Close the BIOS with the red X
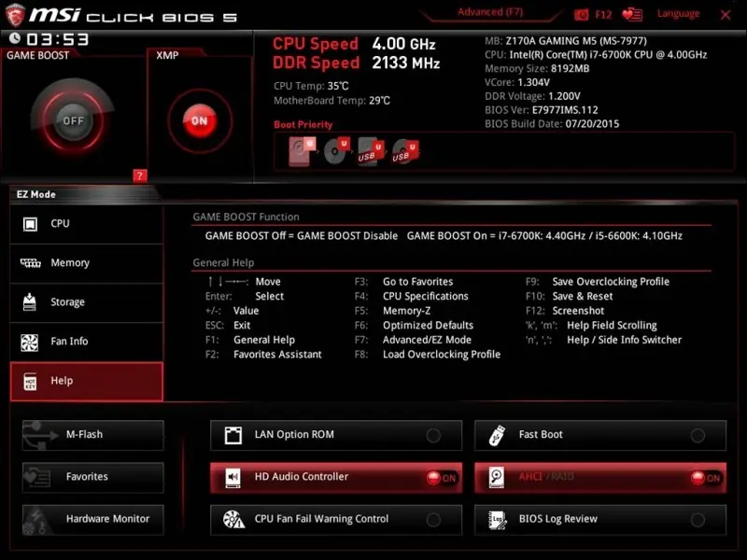Screen dimensions: 747x560 (x=726, y=15)
